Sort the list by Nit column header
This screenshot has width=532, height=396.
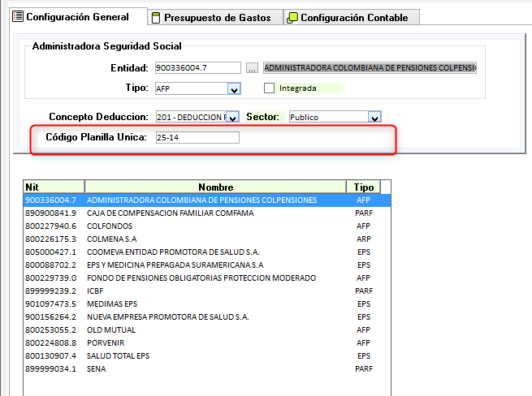(x=54, y=187)
